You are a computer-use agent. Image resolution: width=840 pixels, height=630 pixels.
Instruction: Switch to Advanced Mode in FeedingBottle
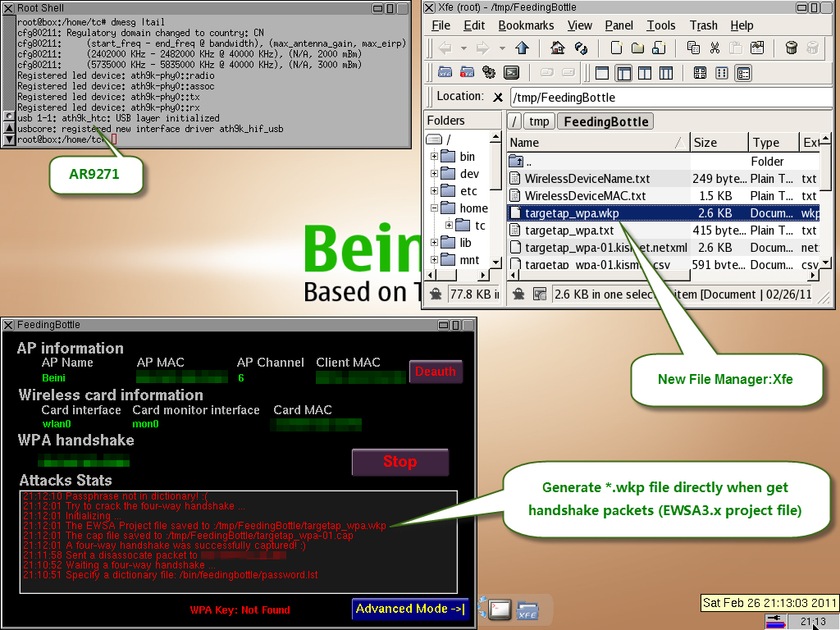click(x=410, y=609)
